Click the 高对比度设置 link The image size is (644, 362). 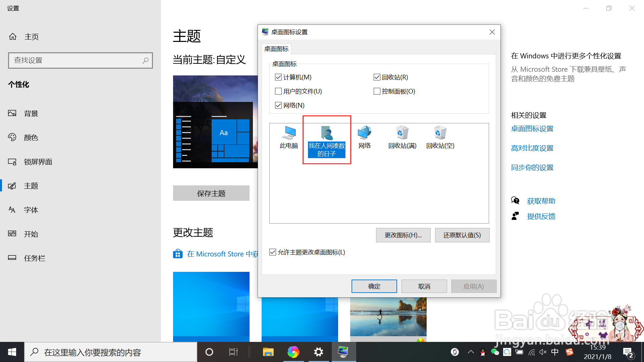point(532,148)
